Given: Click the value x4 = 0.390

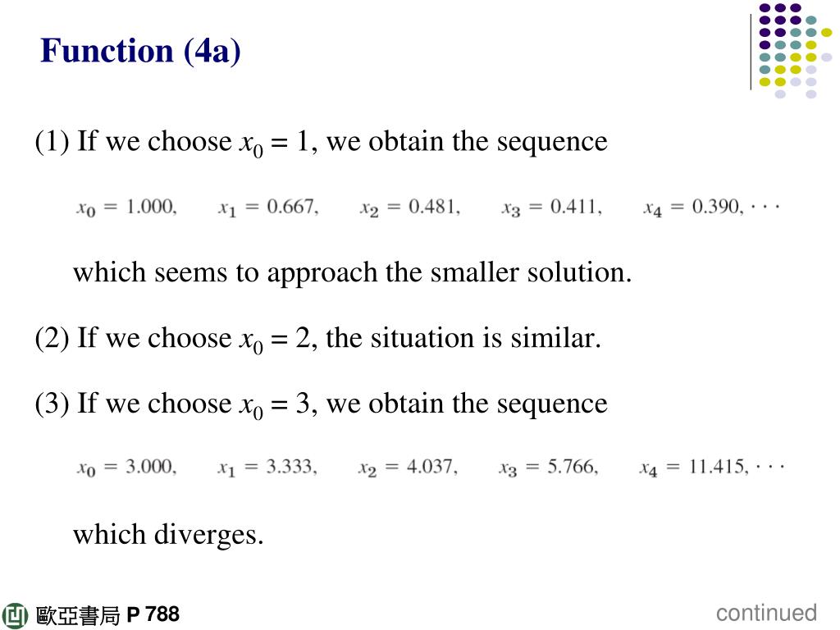Looking at the screenshot, I should click(x=693, y=208).
